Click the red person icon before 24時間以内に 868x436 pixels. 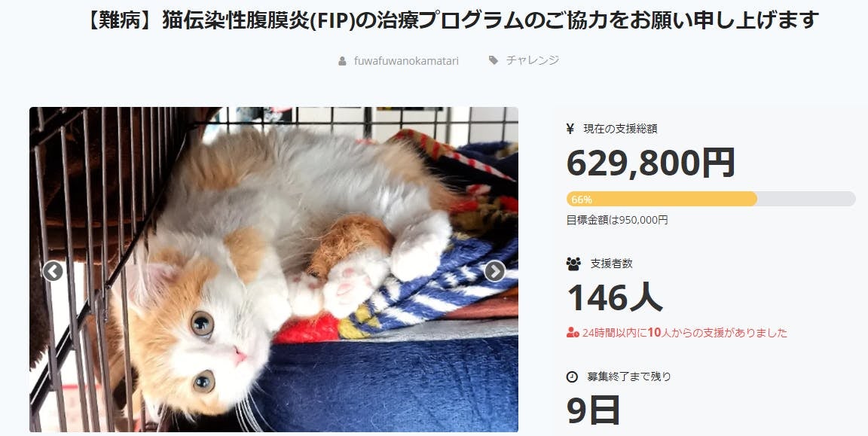pyautogui.click(x=573, y=333)
